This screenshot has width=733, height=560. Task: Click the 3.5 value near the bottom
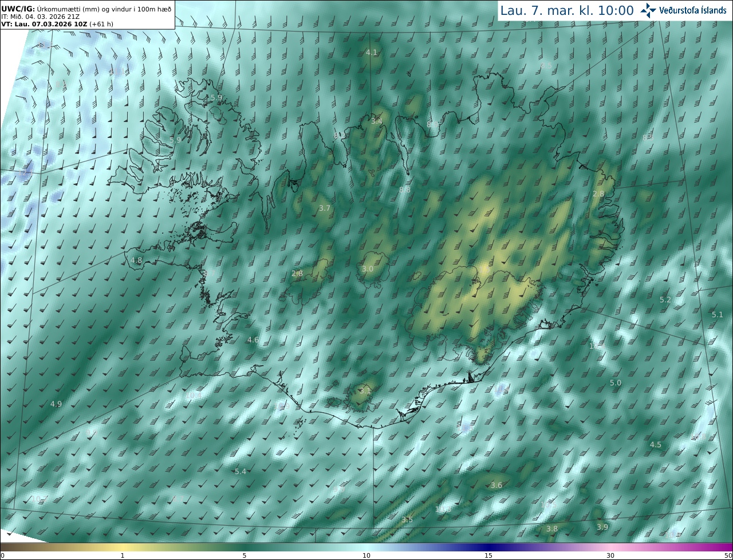407,520
